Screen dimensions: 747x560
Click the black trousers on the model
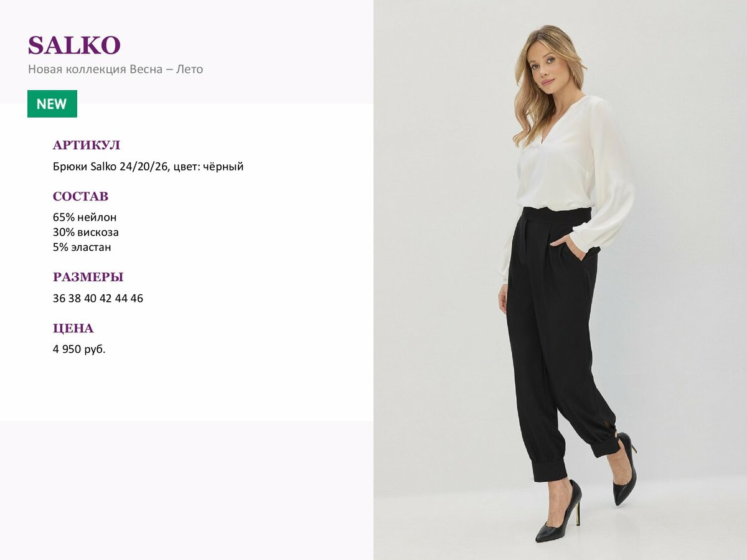(x=557, y=336)
